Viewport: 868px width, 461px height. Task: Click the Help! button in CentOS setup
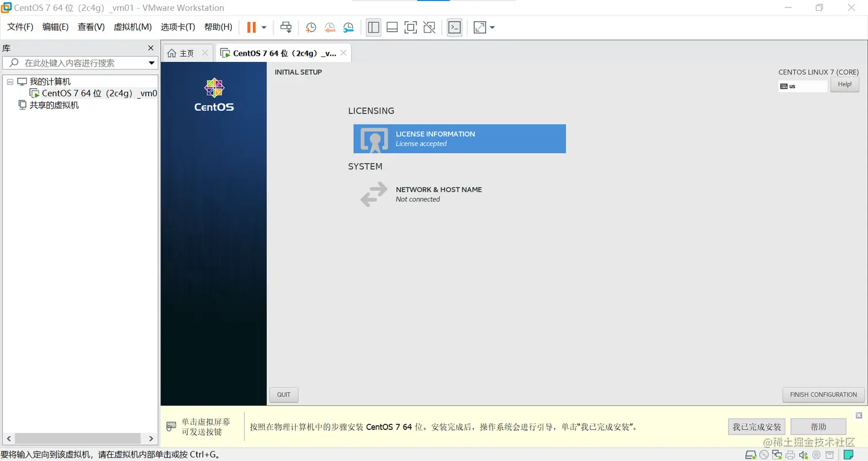point(844,84)
